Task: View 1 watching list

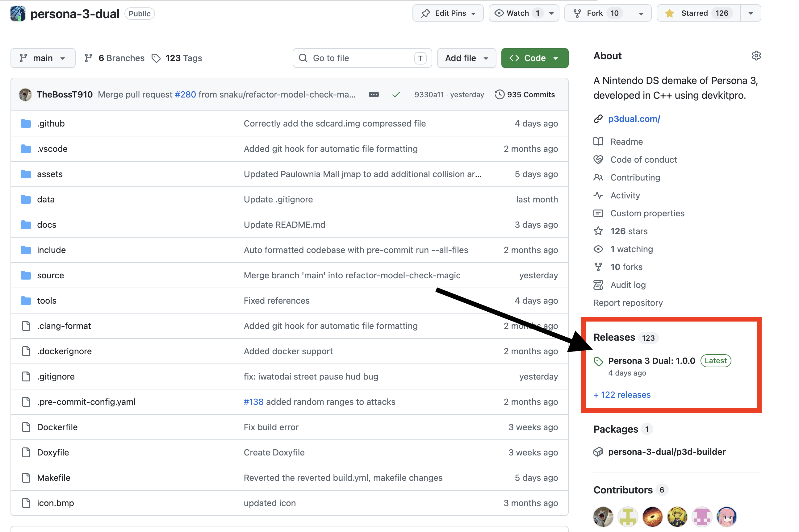Action: [631, 249]
